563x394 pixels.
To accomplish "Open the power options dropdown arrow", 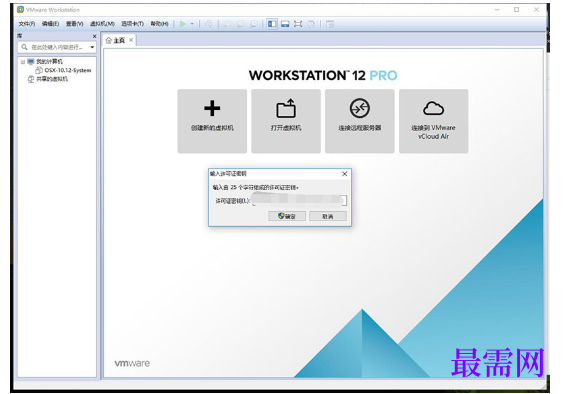I will click(x=192, y=24).
